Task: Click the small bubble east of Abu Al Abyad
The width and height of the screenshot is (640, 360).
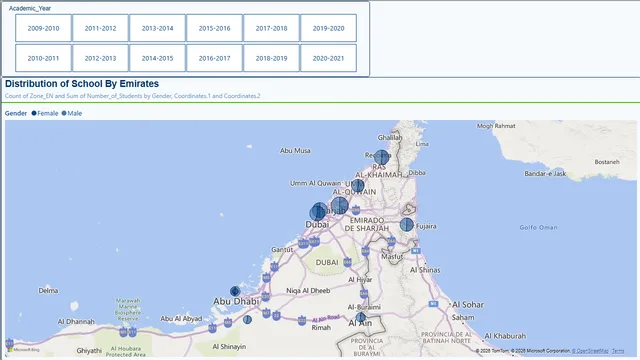Action: [x=247, y=319]
